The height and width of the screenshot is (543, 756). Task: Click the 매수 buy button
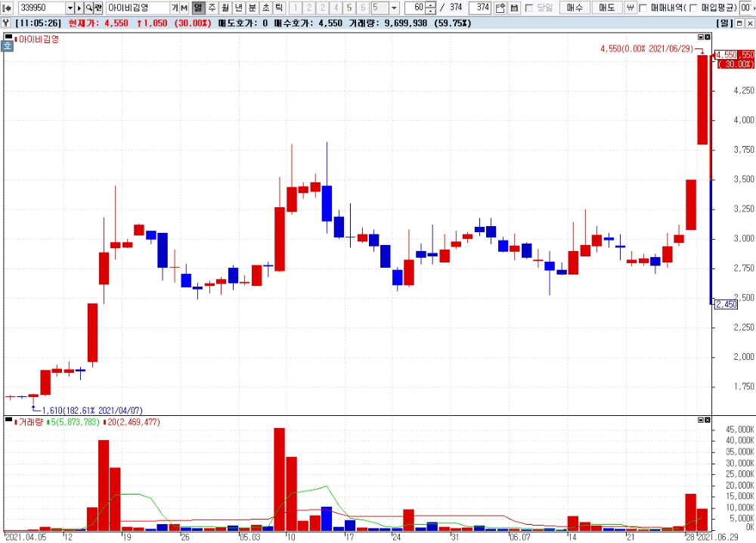575,8
